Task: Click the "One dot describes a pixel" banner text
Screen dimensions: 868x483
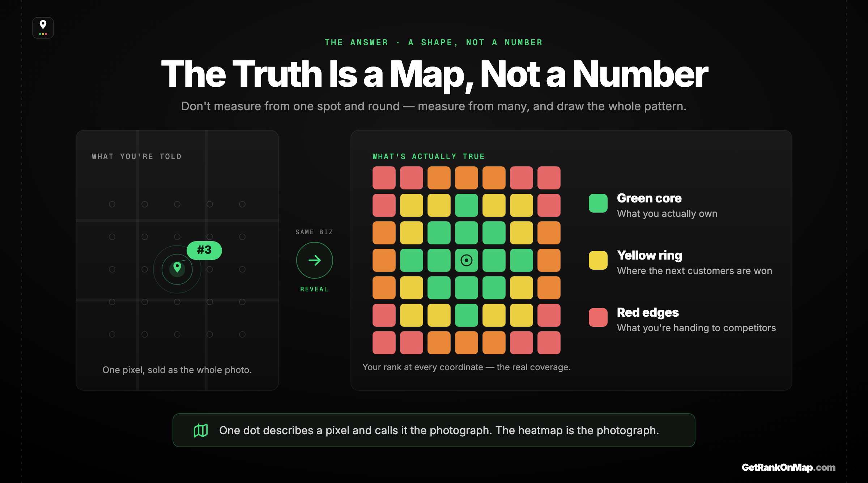Action: [439, 430]
